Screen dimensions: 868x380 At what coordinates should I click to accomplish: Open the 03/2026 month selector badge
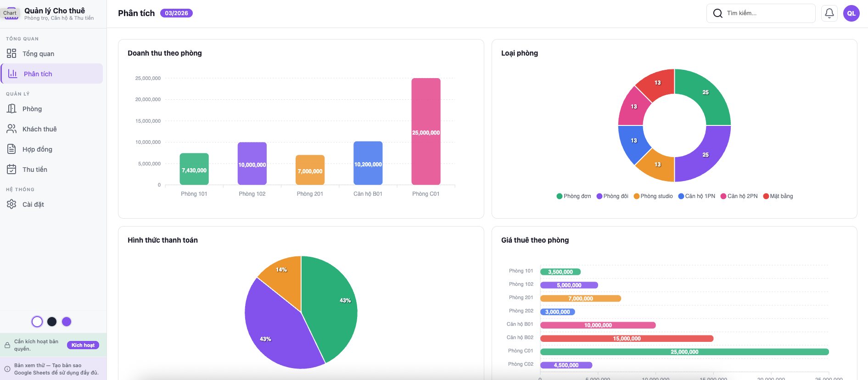click(x=176, y=13)
